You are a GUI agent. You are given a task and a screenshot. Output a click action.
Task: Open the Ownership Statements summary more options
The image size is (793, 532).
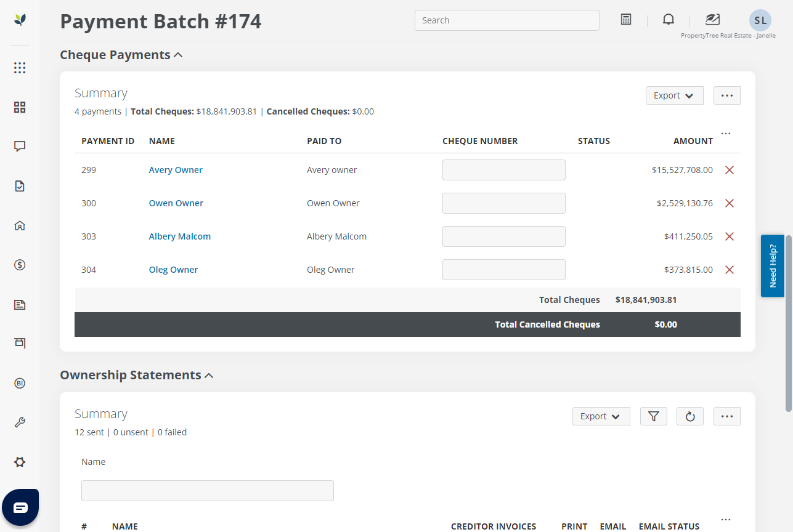(x=727, y=416)
